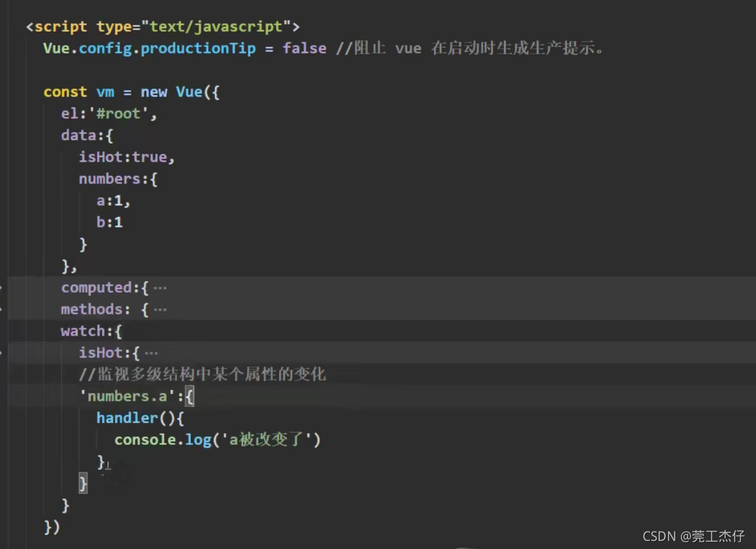
Task: Click the 'a被改变了' string
Action: pos(266,440)
